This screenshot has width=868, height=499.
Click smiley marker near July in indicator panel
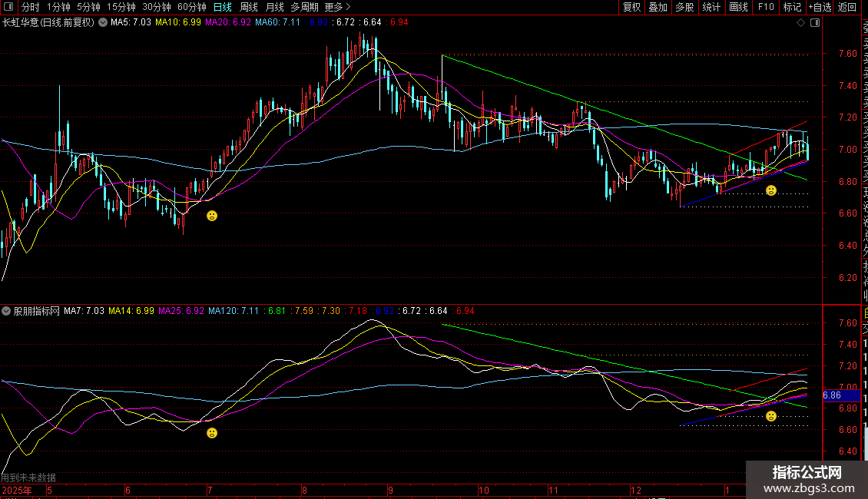212,433
